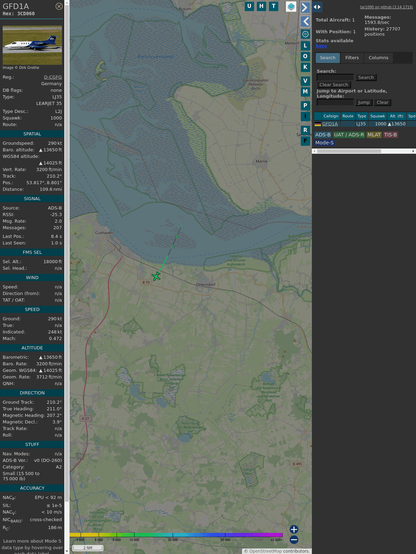The width and height of the screenshot is (416, 554).
Task: Toggle the MLAT source filter
Action: pos(374,135)
